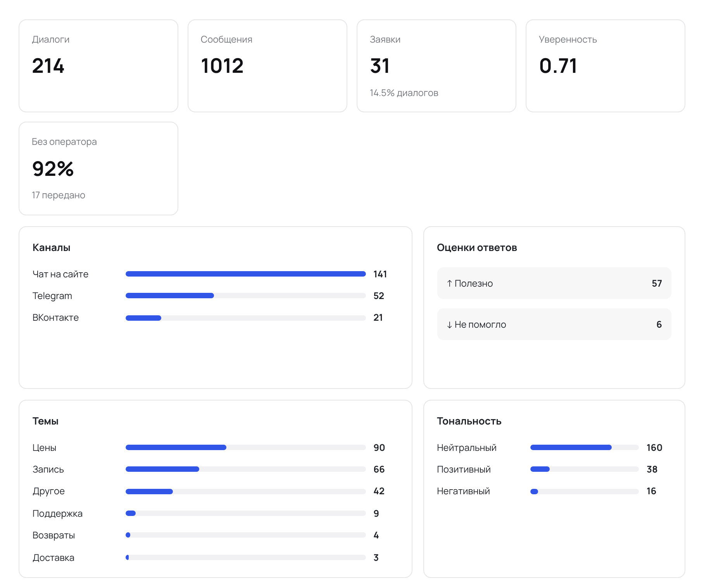Select the Позитивный sentiment label
Screen dimensions: 704x588
point(464,469)
